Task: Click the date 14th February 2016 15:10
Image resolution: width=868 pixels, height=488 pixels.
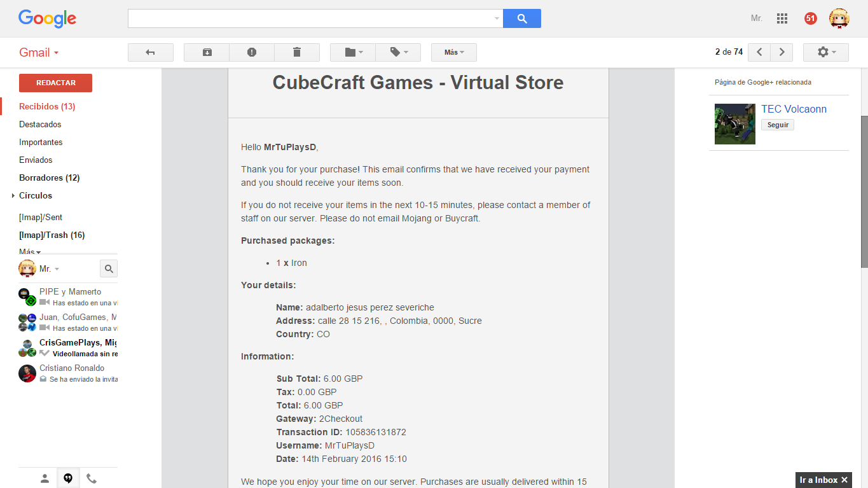Action: pos(354,459)
